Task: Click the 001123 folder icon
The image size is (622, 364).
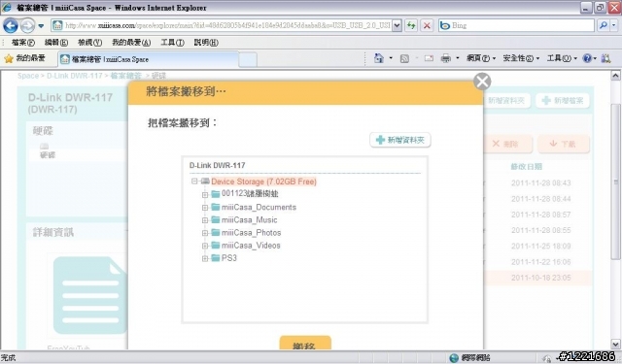Action: click(x=216, y=194)
